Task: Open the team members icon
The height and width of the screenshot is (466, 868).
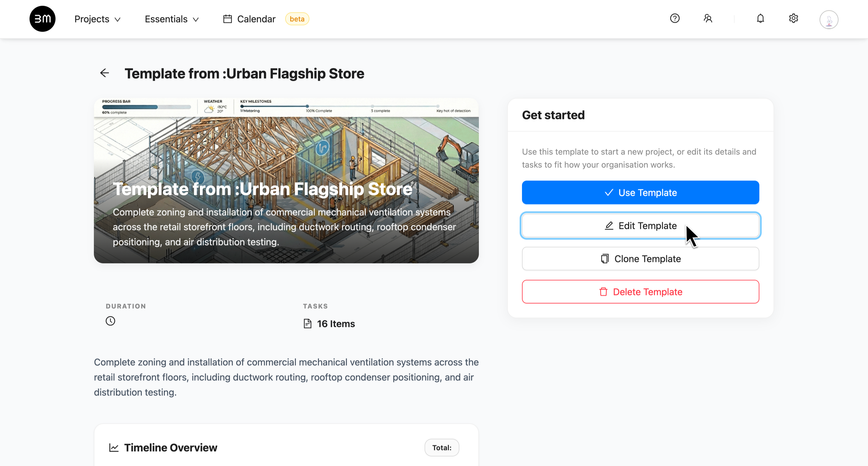Action: click(x=708, y=19)
